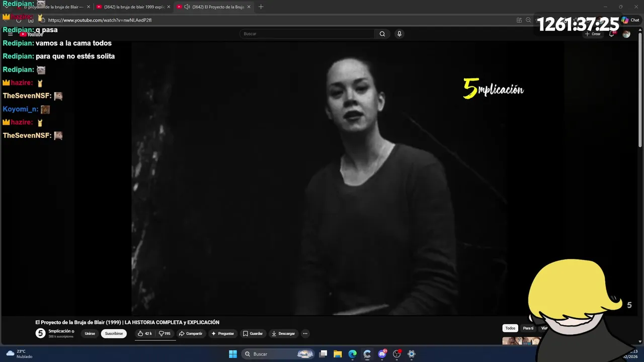Click the Unirse join button
This screenshot has width=644, height=362.
(90, 333)
